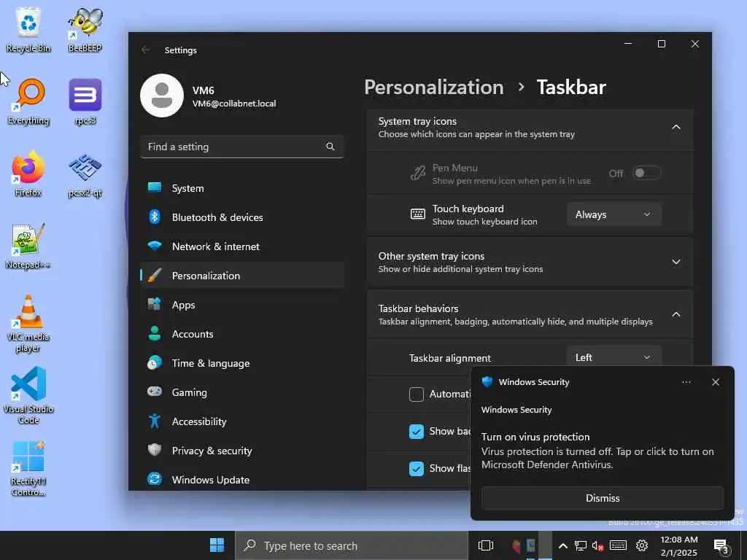Open System settings category

(x=242, y=188)
